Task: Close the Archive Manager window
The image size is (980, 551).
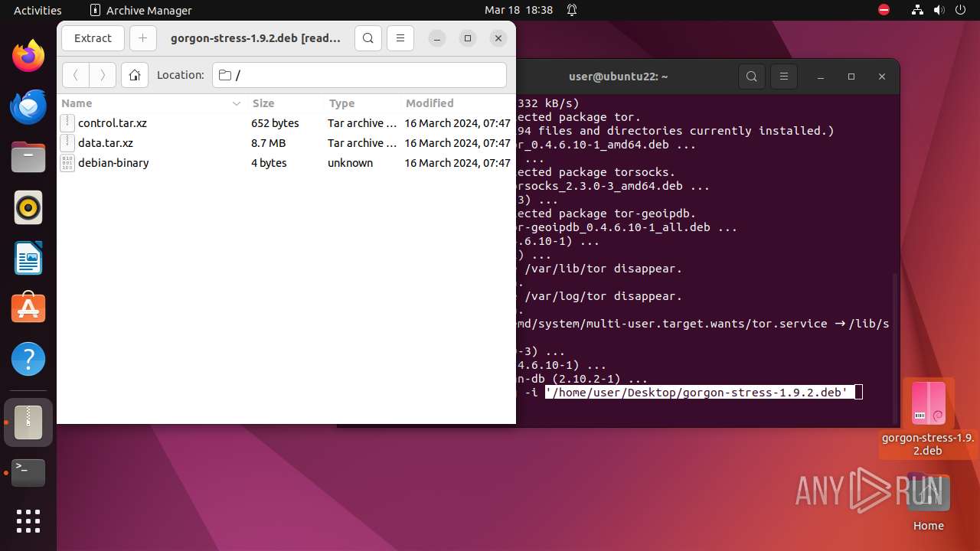Action: coord(498,38)
